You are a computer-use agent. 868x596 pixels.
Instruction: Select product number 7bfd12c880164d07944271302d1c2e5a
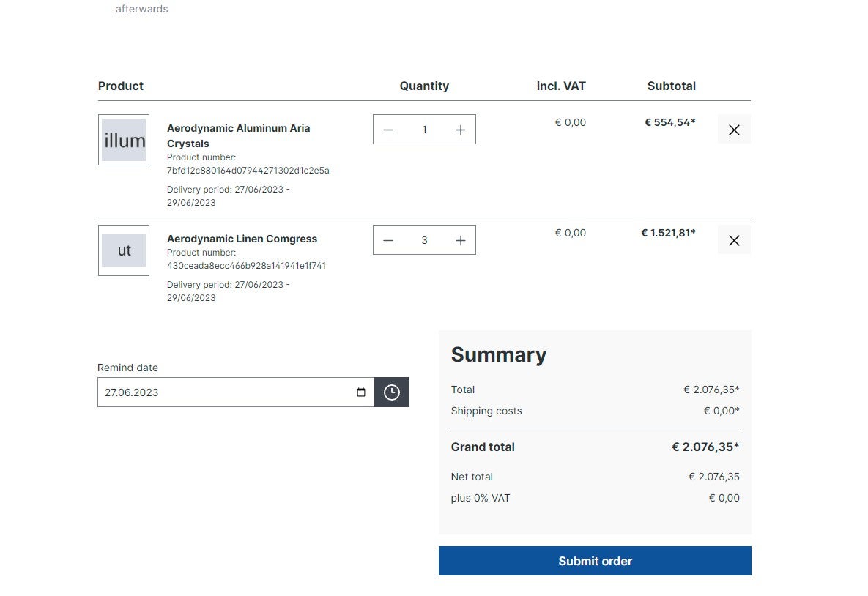click(x=248, y=171)
